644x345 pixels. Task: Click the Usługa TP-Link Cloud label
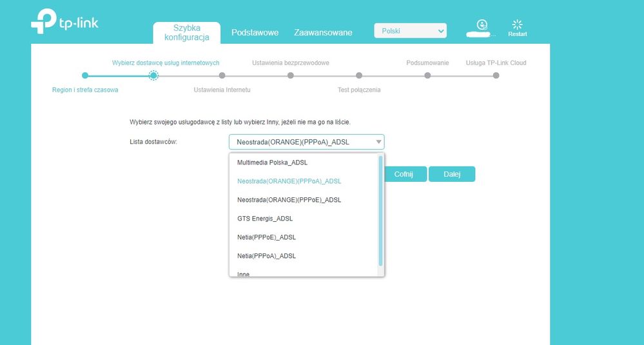(496, 63)
